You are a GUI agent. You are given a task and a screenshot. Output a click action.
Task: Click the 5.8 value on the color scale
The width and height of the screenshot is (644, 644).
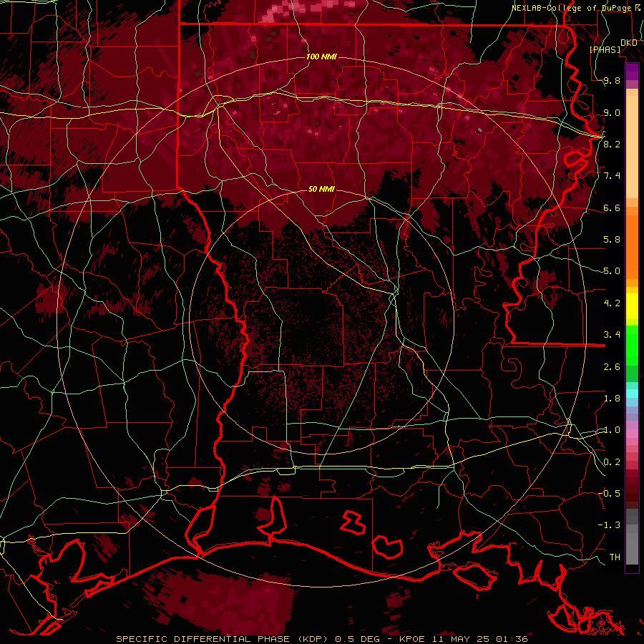612,240
